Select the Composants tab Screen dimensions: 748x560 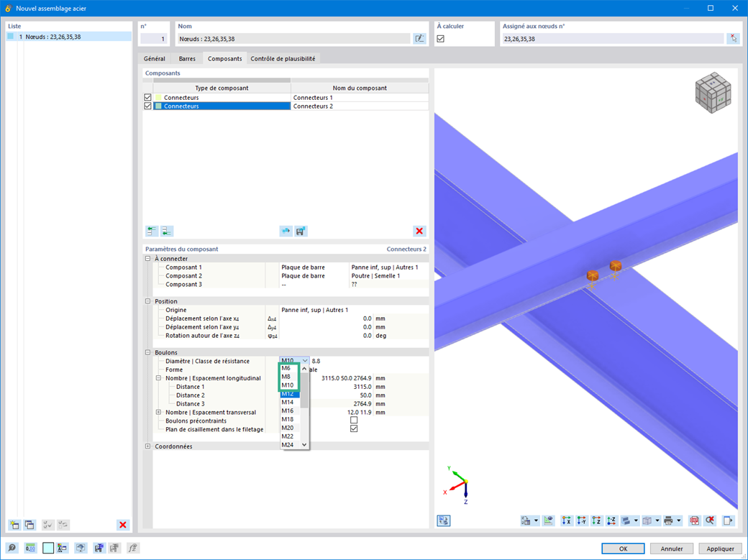(224, 59)
